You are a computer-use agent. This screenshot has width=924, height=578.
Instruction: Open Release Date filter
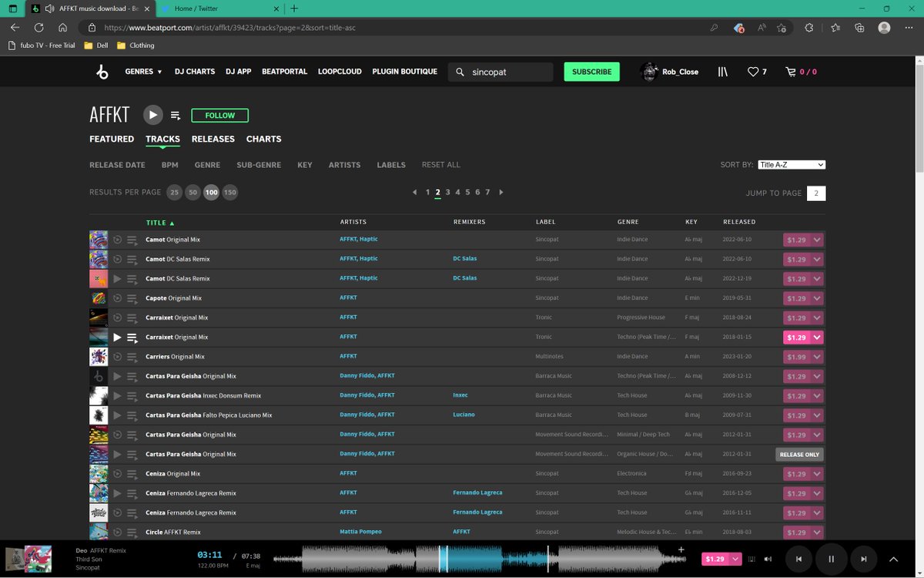tap(117, 165)
